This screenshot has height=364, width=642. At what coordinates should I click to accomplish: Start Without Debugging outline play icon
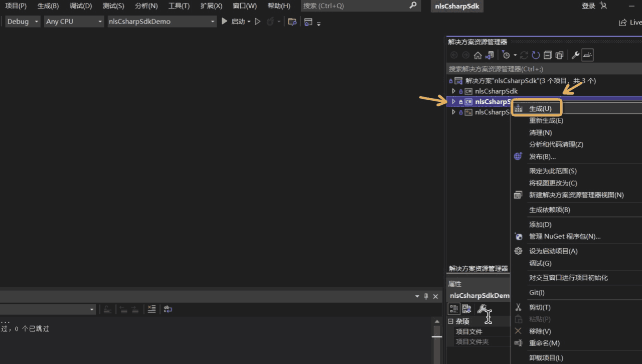click(x=257, y=22)
